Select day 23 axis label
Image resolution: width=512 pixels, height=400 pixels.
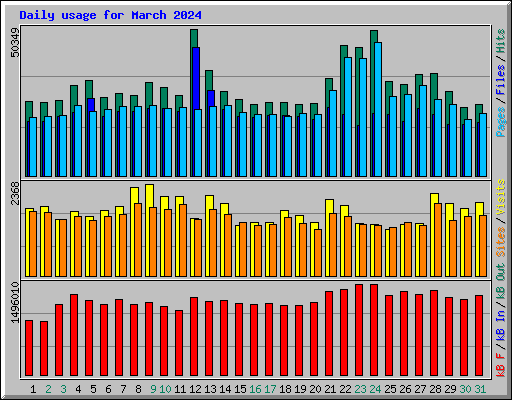(x=360, y=389)
